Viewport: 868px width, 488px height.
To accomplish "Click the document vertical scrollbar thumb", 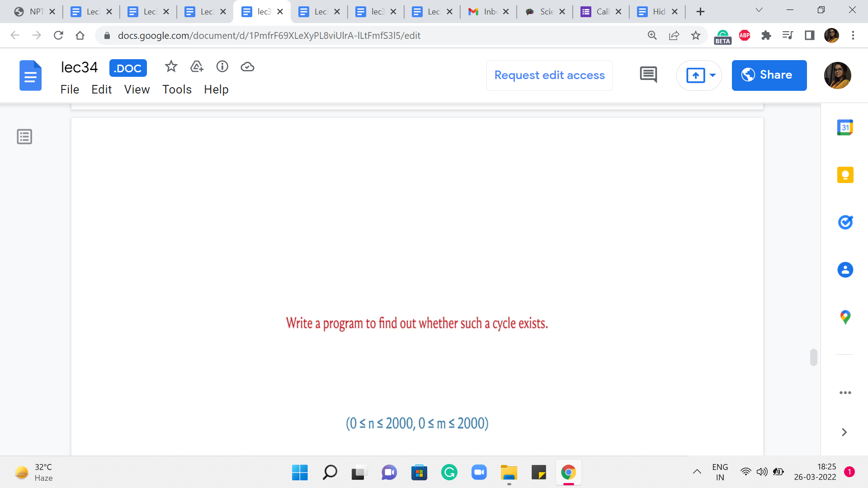I will click(x=813, y=357).
